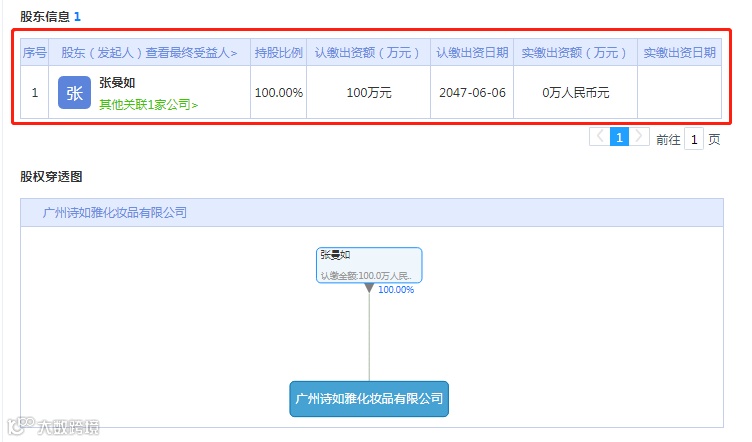
Task: Go to previous page arrow
Action: coord(599,137)
